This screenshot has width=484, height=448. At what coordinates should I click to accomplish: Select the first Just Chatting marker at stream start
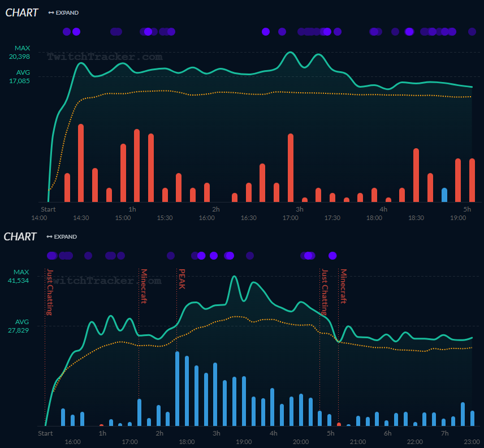pyautogui.click(x=50, y=292)
